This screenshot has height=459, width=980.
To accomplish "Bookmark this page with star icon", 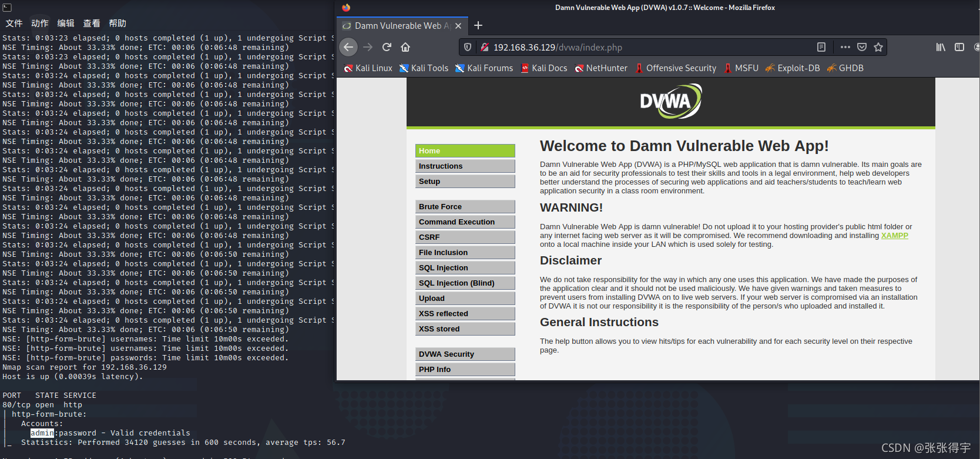I will pyautogui.click(x=878, y=47).
